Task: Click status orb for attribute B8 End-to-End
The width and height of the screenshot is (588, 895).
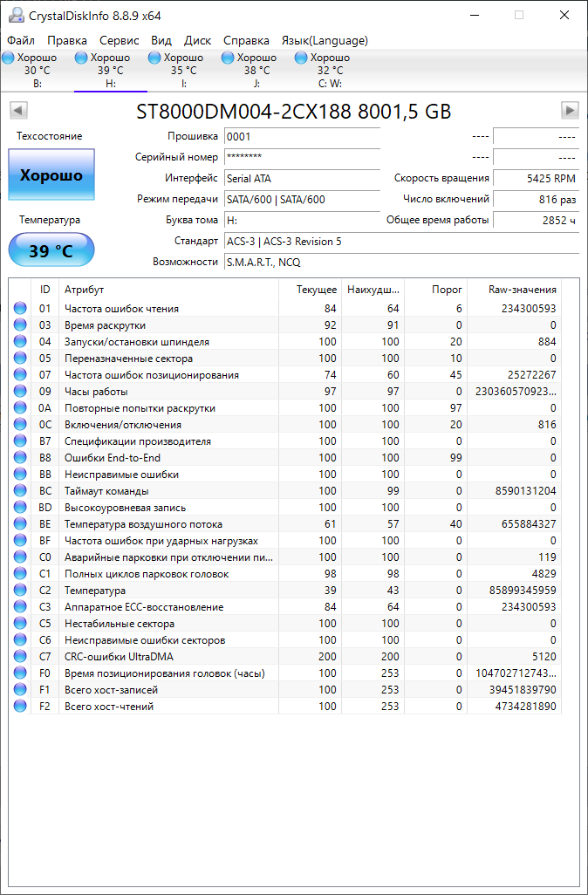Action: 20,457
